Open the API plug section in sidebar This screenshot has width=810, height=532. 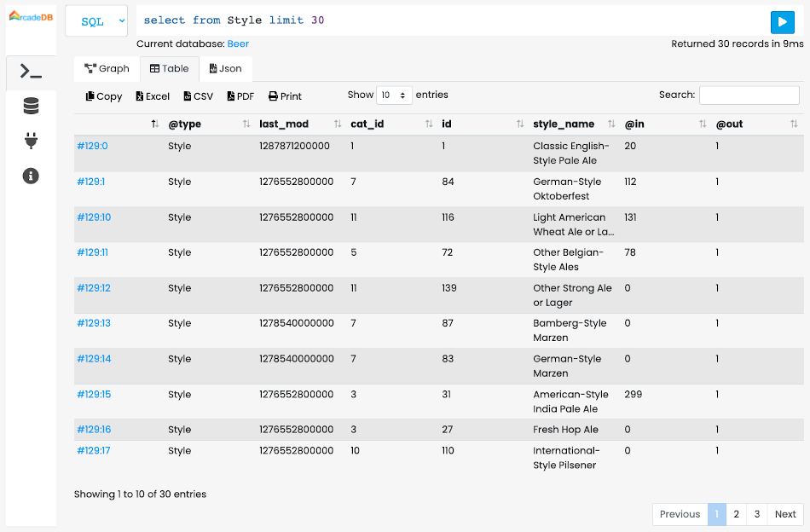coord(31,141)
